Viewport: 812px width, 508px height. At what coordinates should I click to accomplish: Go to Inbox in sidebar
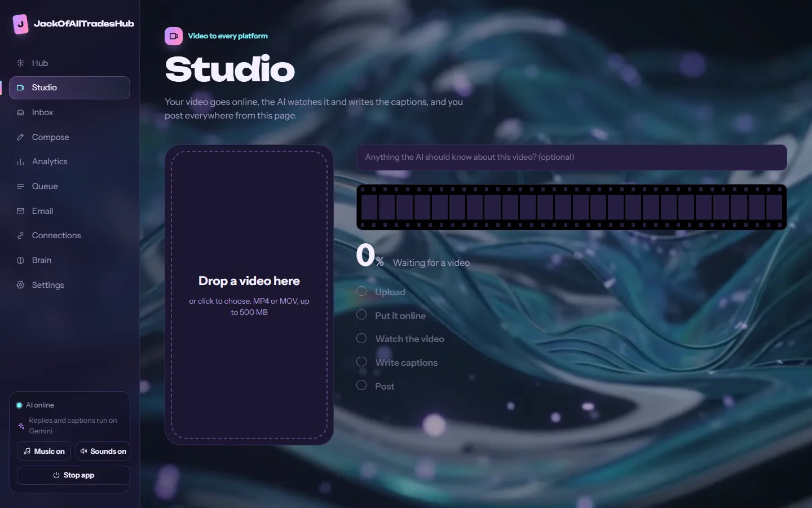point(69,112)
